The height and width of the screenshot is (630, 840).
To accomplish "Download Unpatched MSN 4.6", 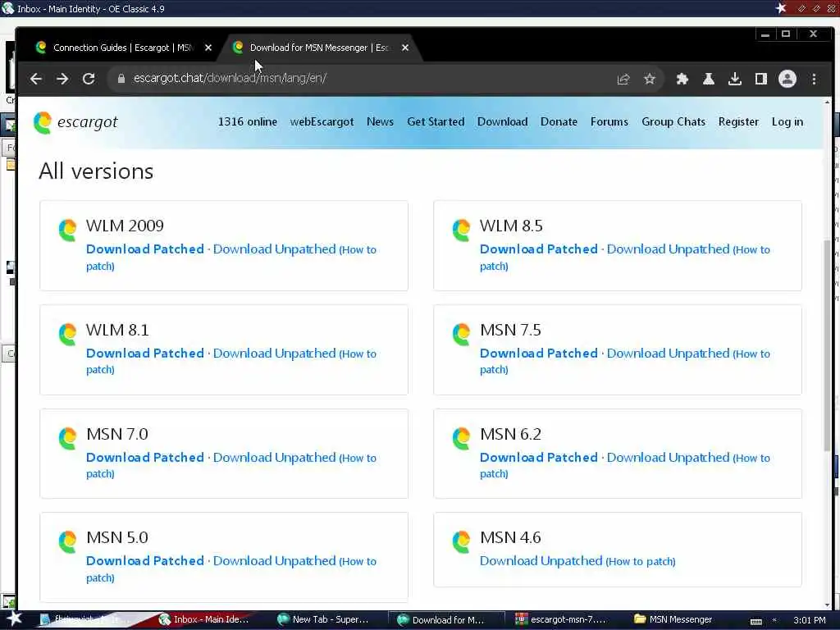I will (541, 561).
